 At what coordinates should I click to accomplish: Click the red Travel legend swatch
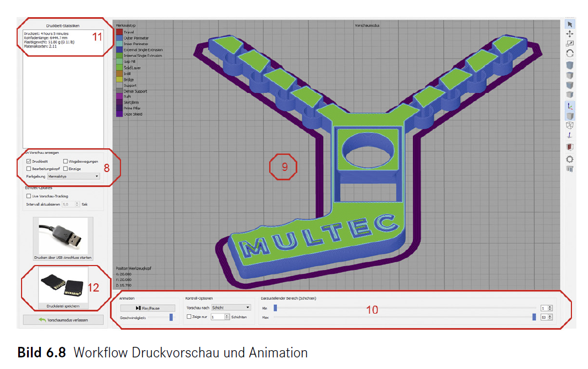pos(119,32)
